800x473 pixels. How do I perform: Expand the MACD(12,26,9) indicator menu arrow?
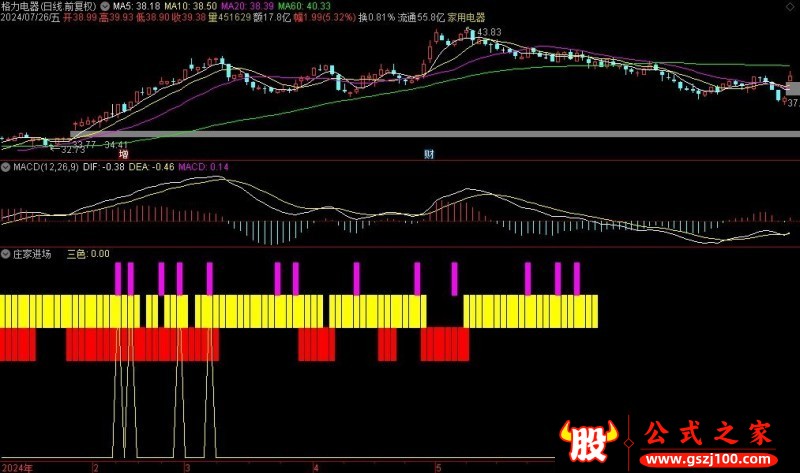[x=6, y=167]
